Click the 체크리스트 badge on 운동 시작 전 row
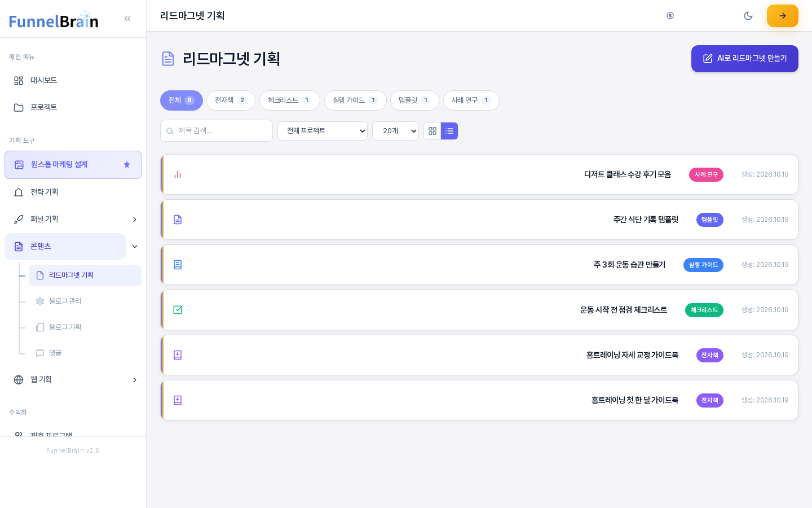The image size is (812, 508). (704, 310)
